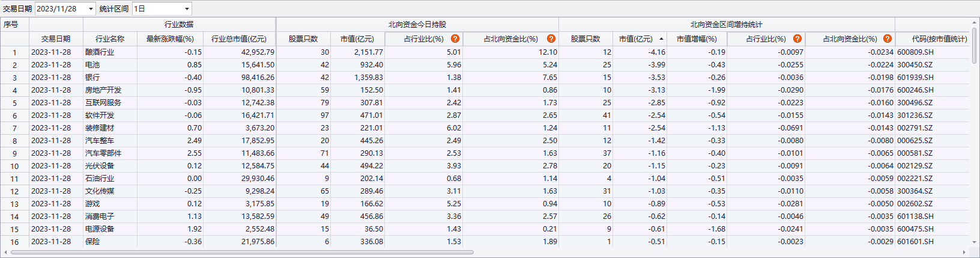Open the 交易日期 date dropdown
980x258 pixels.
(x=91, y=9)
